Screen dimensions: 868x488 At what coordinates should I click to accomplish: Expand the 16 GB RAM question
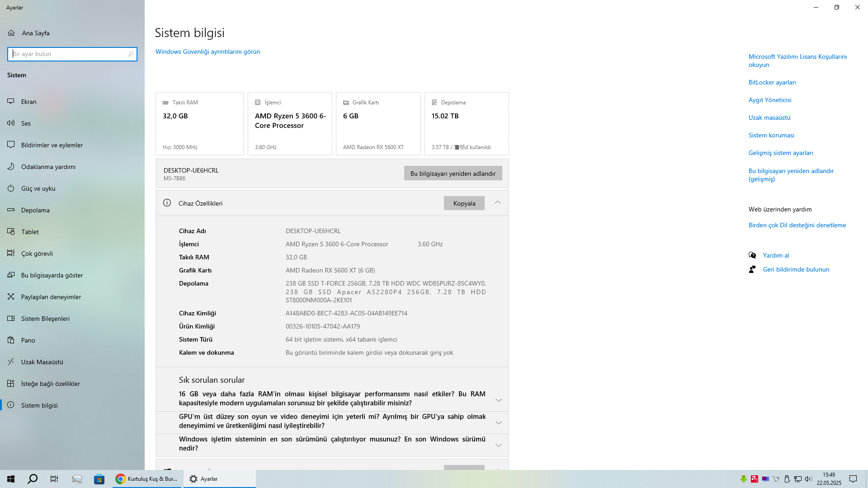(499, 400)
